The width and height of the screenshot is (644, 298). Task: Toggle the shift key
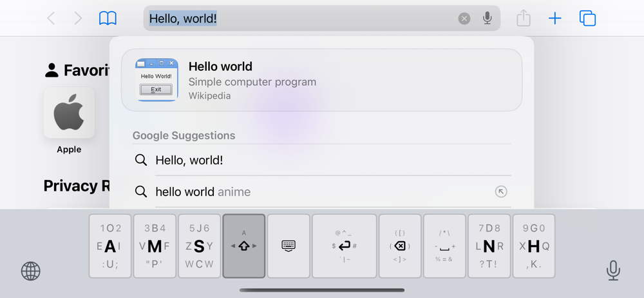[x=244, y=246]
